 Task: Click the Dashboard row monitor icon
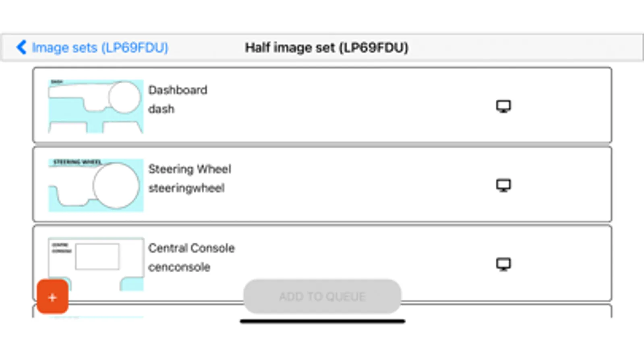(503, 106)
